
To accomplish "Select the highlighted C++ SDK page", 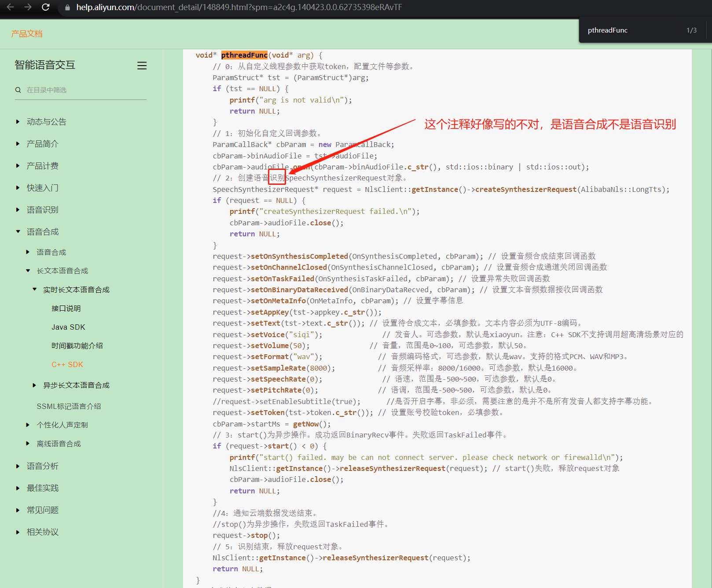I will coord(67,364).
